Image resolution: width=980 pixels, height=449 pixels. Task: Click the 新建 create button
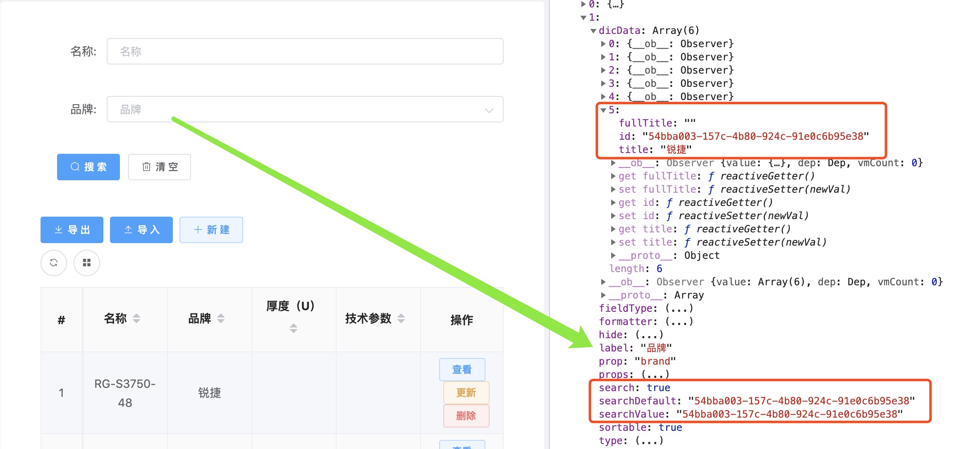click(211, 230)
